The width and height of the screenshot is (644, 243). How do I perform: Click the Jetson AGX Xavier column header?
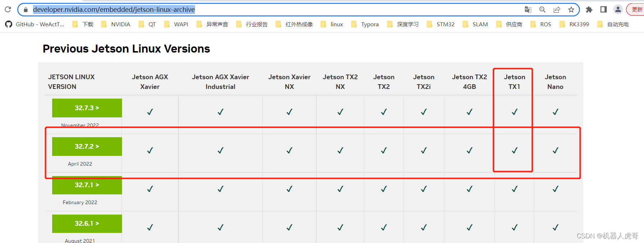(x=150, y=82)
